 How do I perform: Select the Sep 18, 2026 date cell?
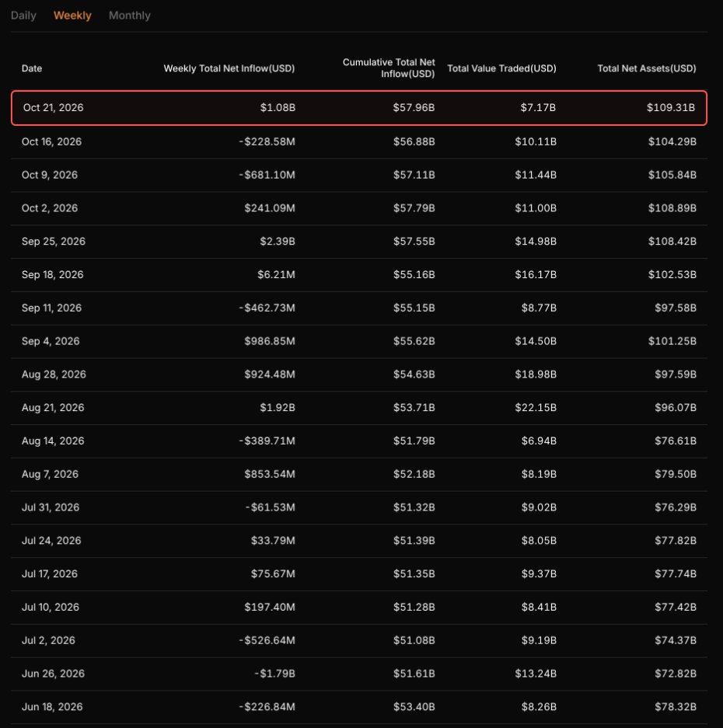[x=53, y=275]
